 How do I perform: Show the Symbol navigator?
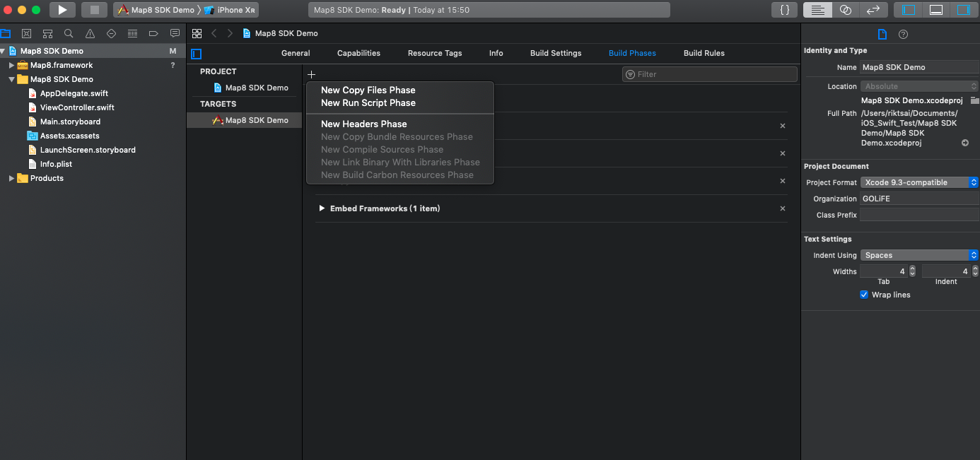(47, 33)
